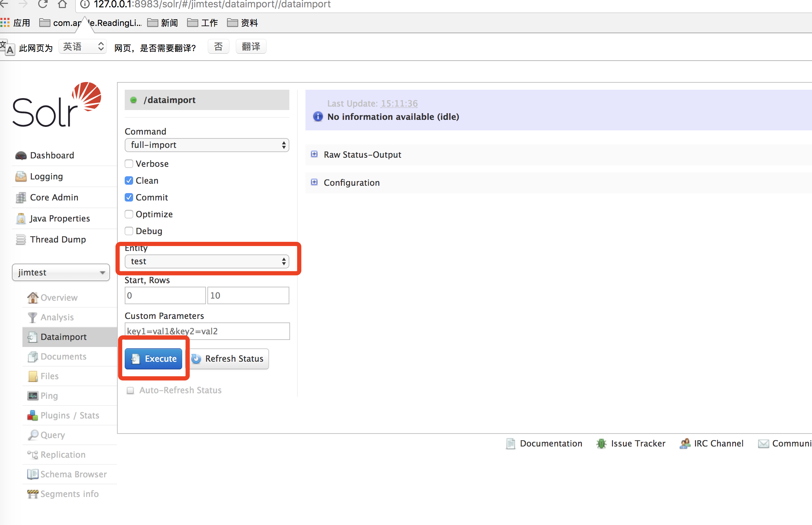
Task: Toggle the Auto-Refresh Status checkbox
Action: click(130, 390)
